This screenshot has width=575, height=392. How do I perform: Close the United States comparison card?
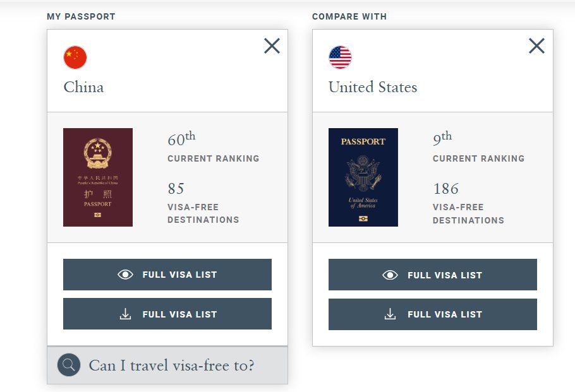536,46
